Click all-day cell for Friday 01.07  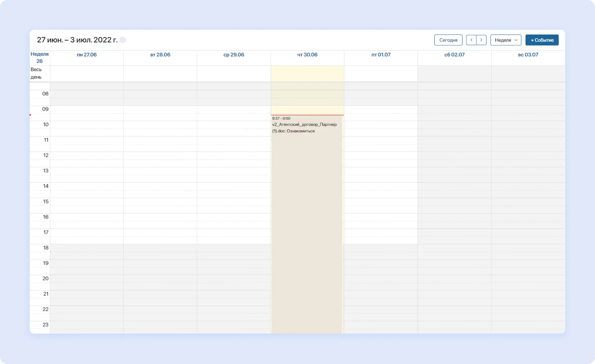click(381, 74)
